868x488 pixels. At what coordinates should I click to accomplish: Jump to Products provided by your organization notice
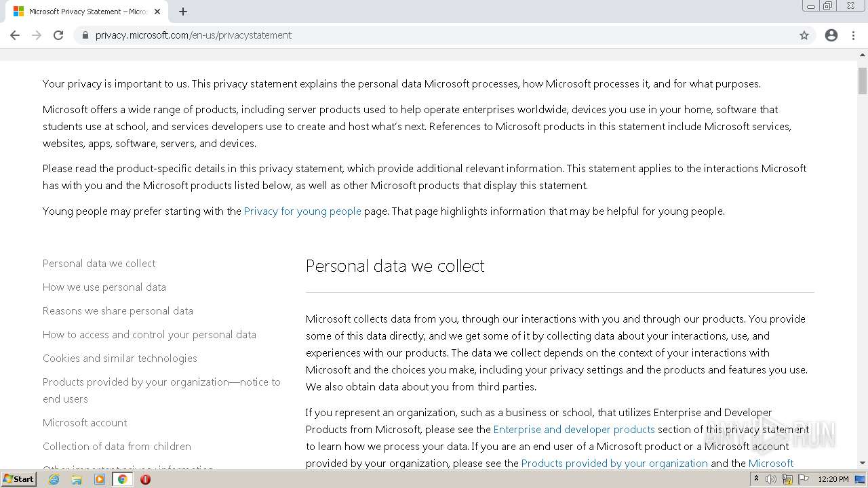161,390
